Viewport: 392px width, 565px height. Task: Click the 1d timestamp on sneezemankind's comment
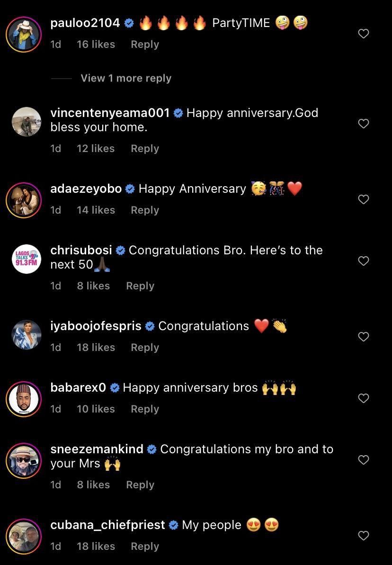coord(55,484)
